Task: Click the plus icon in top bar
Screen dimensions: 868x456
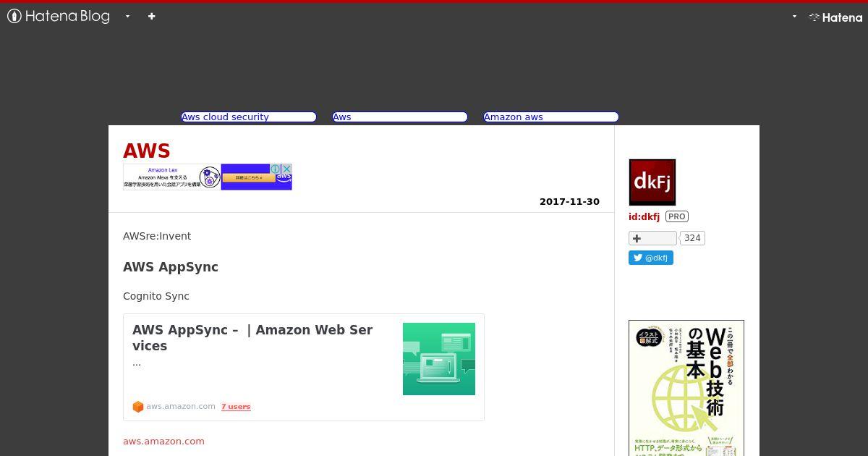Action: (x=151, y=16)
